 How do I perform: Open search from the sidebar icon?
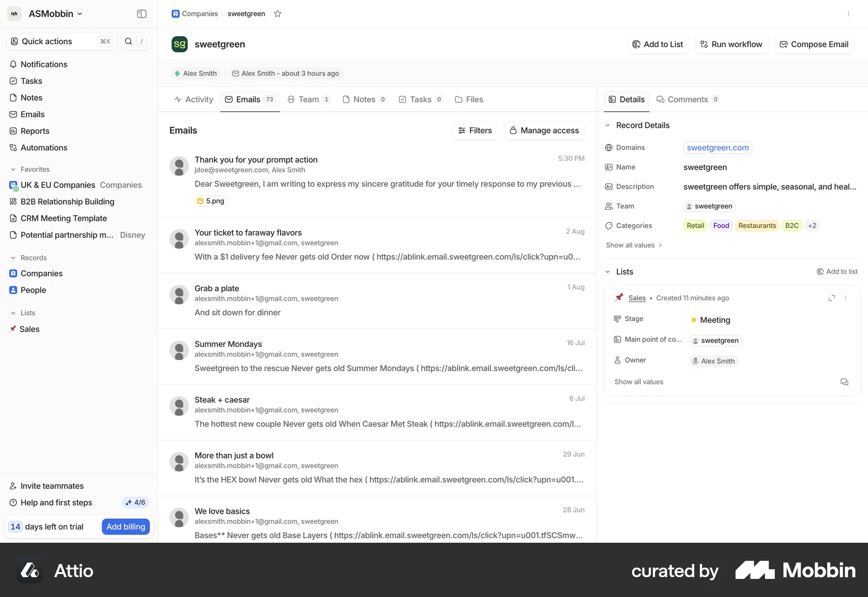point(128,41)
